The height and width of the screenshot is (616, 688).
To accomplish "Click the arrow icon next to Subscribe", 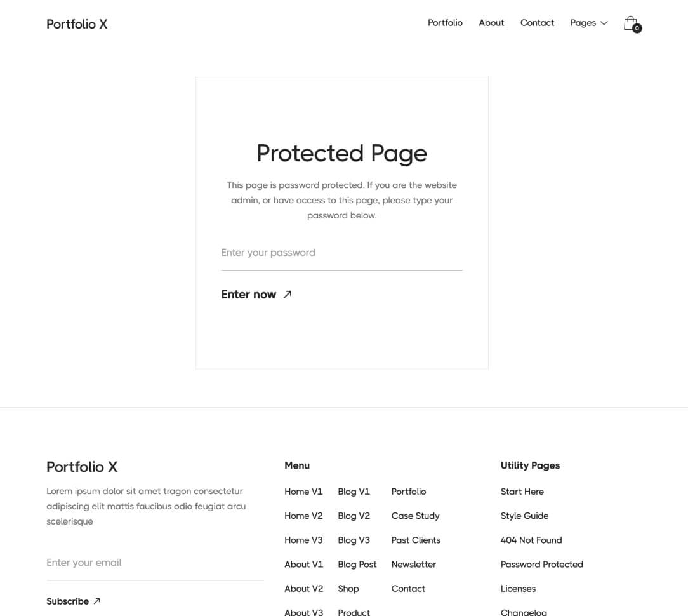I will (x=97, y=601).
